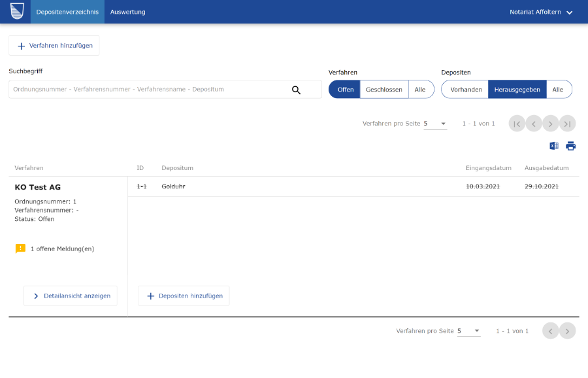The height and width of the screenshot is (378, 588).
Task: Switch to the Depositenverzeichnis tab
Action: point(67,12)
